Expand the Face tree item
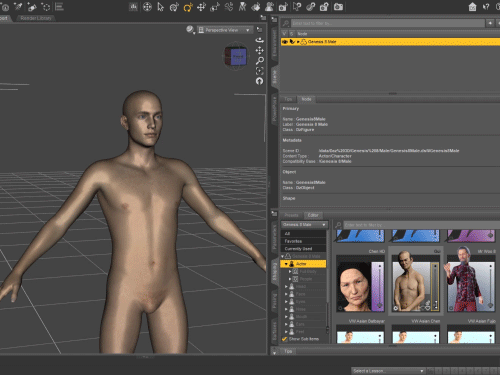 (x=286, y=294)
